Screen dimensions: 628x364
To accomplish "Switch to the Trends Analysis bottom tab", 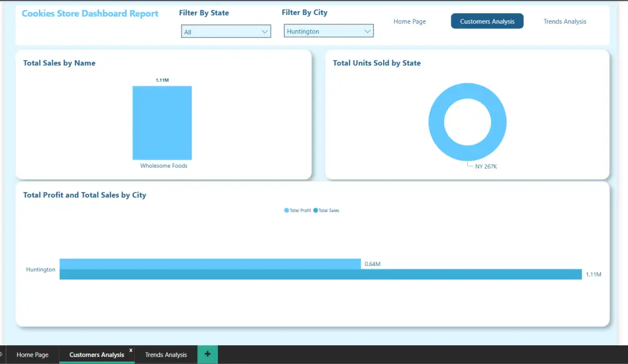I will click(x=166, y=355).
